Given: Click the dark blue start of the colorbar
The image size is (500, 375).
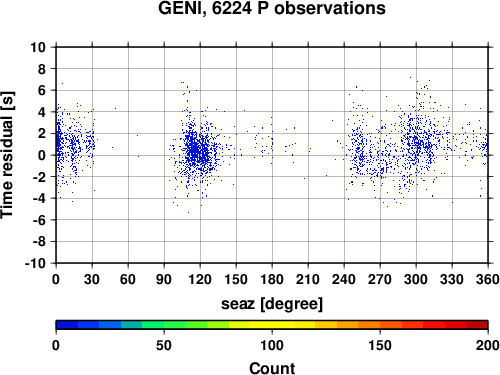Looking at the screenshot, I should click(x=67, y=325).
